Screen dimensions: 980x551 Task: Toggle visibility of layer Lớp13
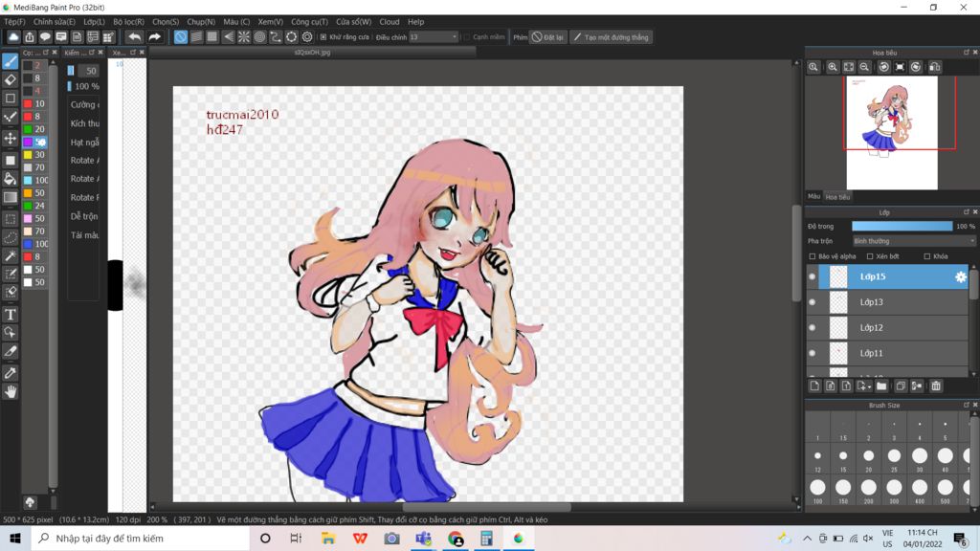point(812,302)
